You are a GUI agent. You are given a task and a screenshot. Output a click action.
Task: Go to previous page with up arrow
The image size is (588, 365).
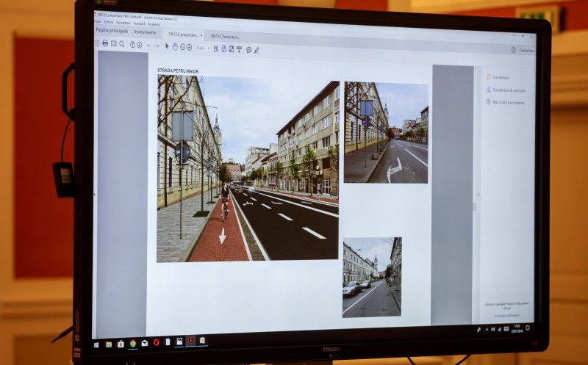133,44
